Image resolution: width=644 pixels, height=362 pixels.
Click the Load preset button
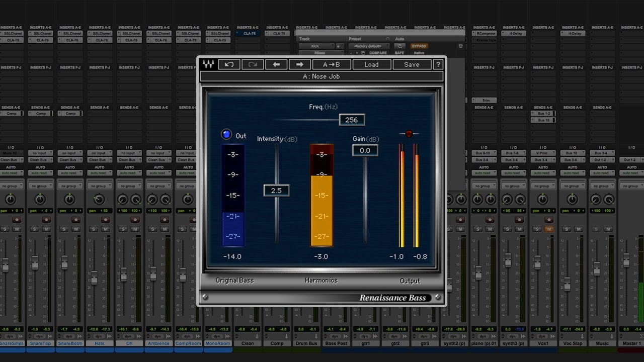(371, 64)
